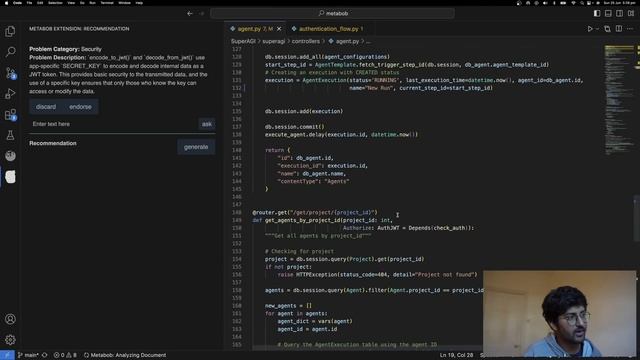Open problems via errors and warnings count
Image resolution: width=640 pixels, height=360 pixels.
65,355
